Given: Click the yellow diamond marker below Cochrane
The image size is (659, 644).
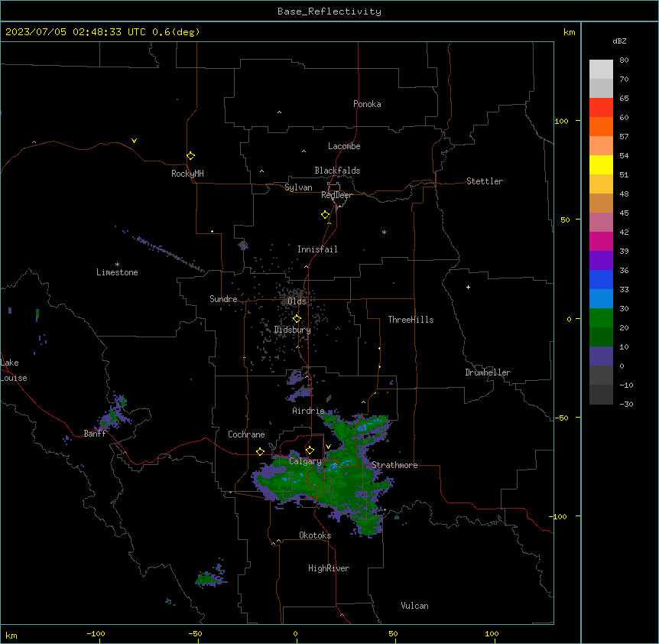Looking at the screenshot, I should click(x=260, y=451).
